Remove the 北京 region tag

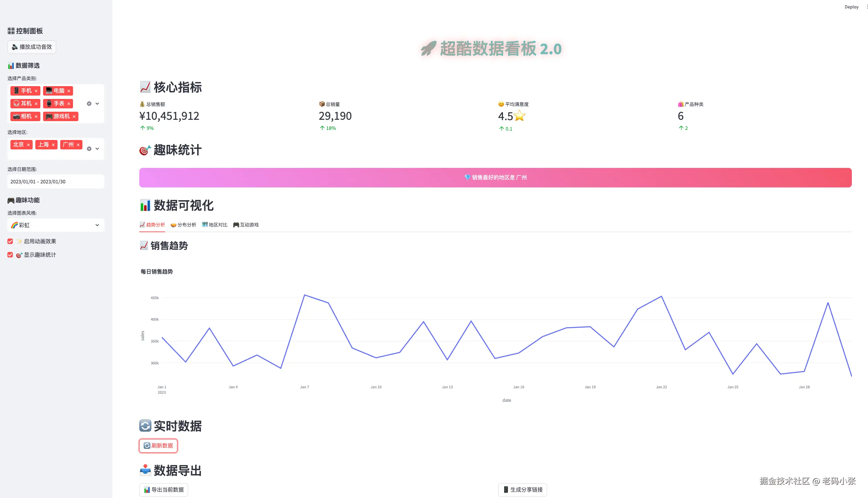tap(28, 145)
